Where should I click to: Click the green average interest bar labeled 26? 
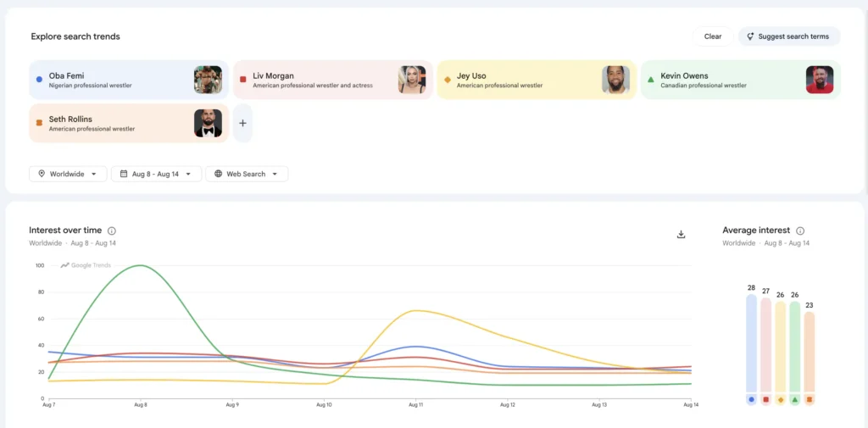(795, 347)
